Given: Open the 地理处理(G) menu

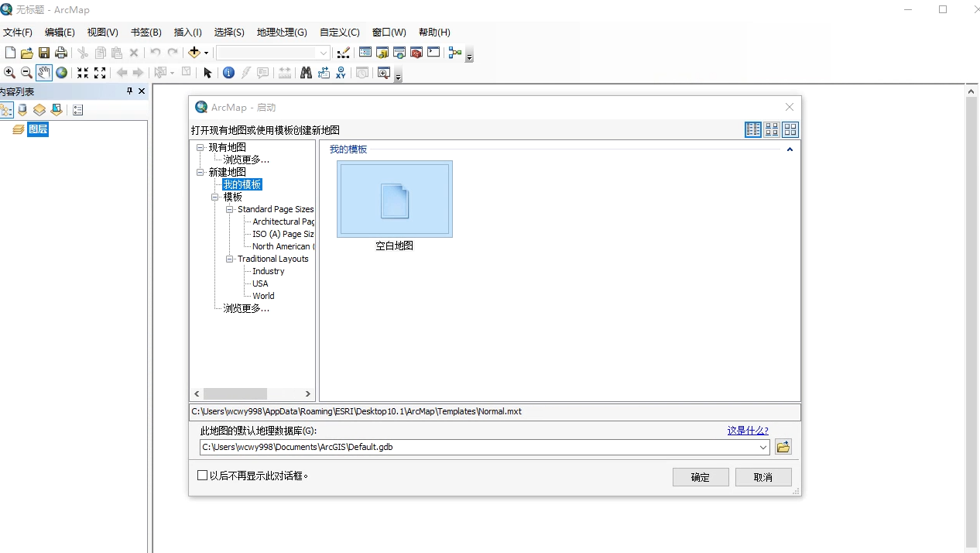Looking at the screenshot, I should click(x=282, y=33).
